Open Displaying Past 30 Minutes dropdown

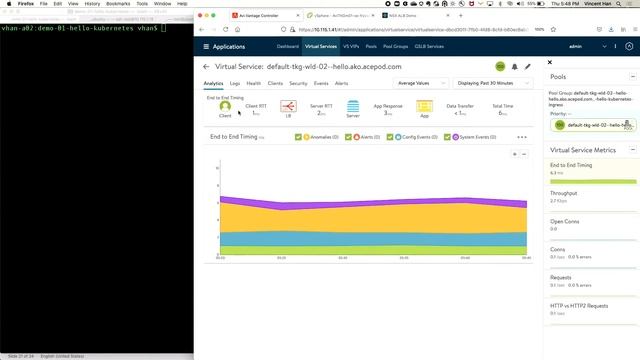click(492, 83)
